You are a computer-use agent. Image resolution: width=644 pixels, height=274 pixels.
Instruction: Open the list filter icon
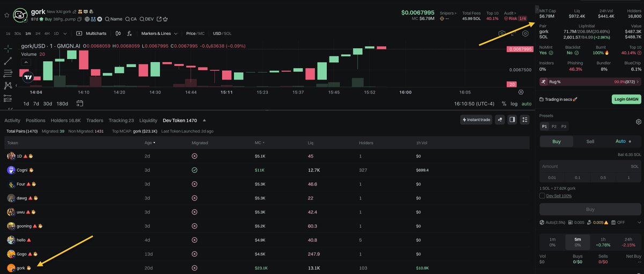525,120
